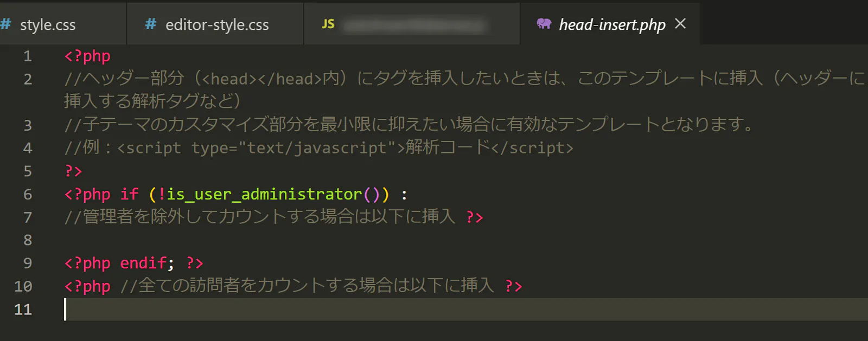
Task: Click the closing ?> at end of line 10
Action: [514, 286]
